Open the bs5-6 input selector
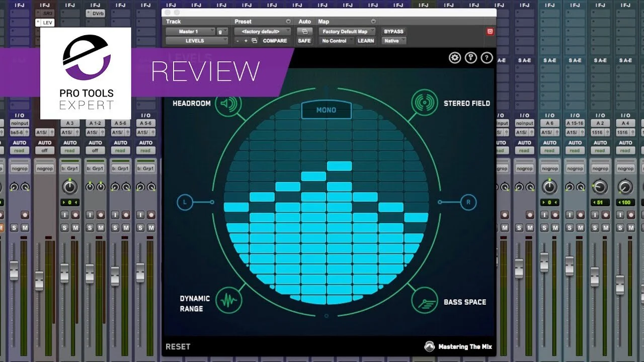 19,132
